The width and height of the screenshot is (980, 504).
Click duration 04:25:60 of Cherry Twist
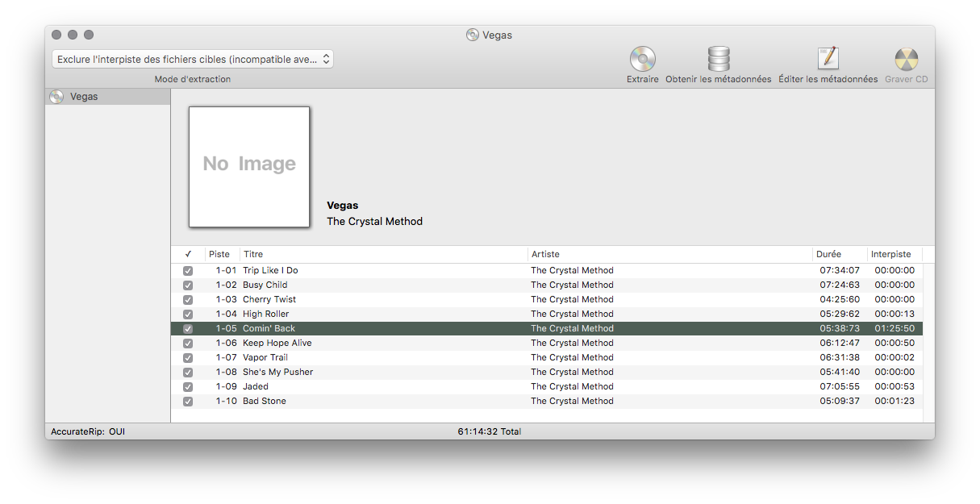tap(840, 300)
